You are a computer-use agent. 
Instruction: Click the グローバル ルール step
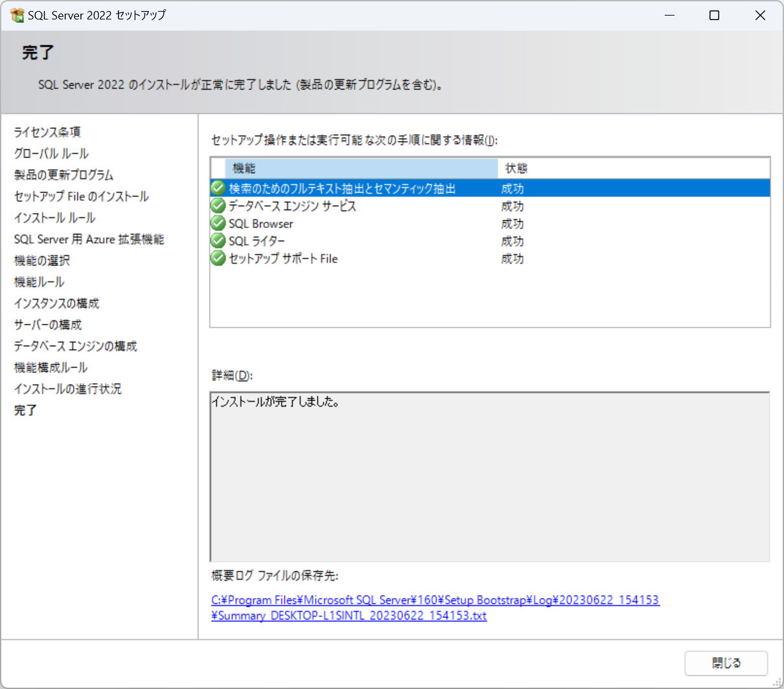pyautogui.click(x=51, y=154)
